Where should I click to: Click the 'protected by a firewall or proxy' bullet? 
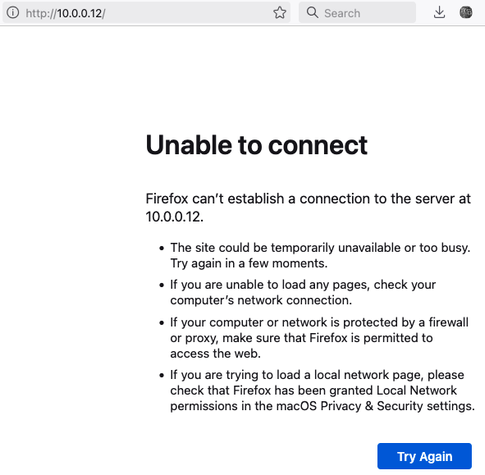319,338
